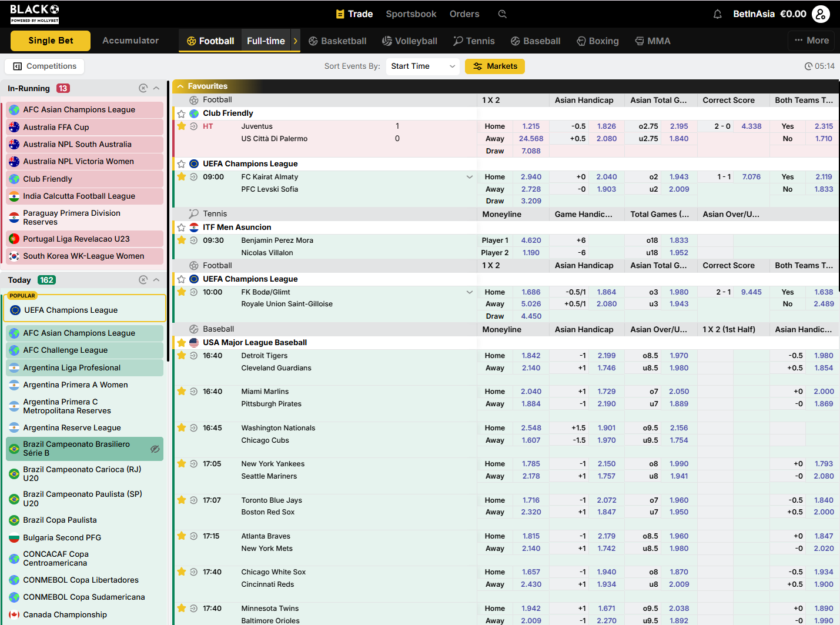Select Argentina Liga Profesional competition
Viewport: 840px width, 625px height.
point(85,368)
